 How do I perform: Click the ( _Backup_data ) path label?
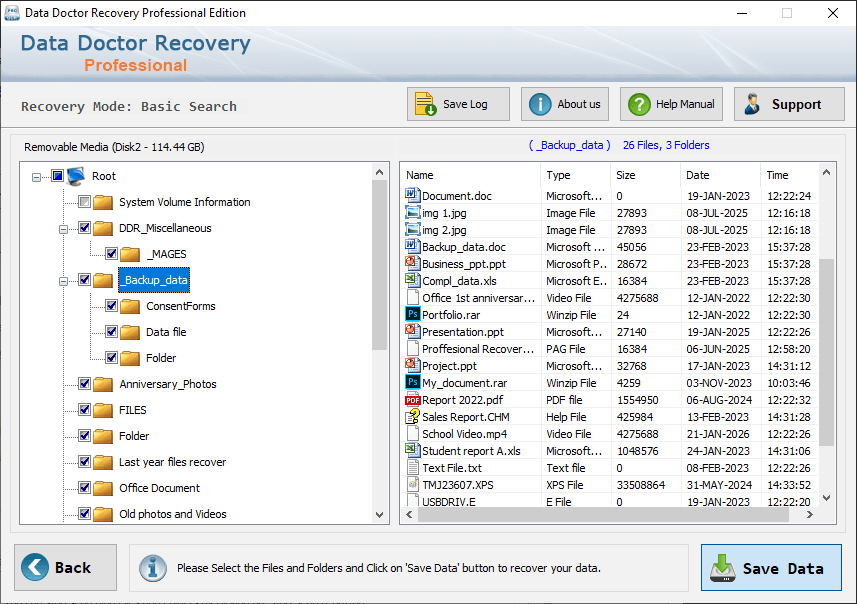[x=570, y=145]
